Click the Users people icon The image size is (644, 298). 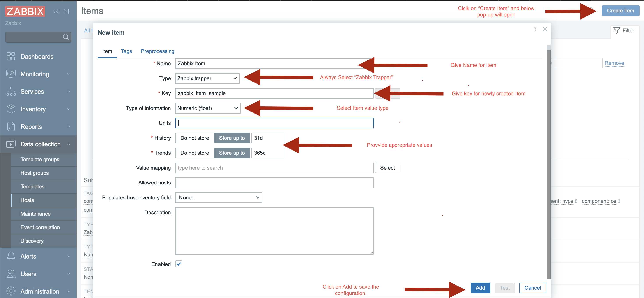(11, 273)
